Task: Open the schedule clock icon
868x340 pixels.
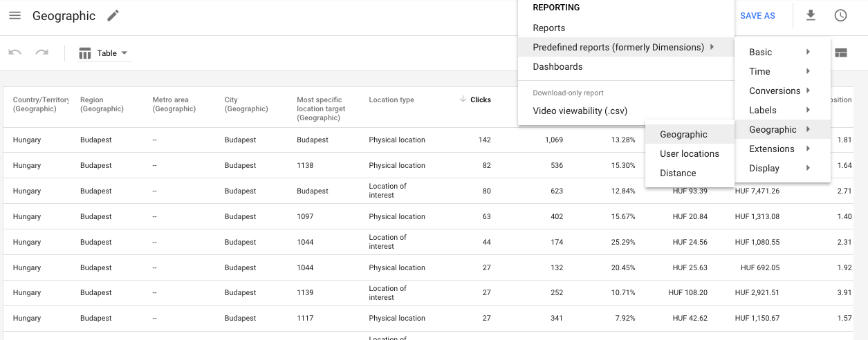Action: click(x=840, y=15)
